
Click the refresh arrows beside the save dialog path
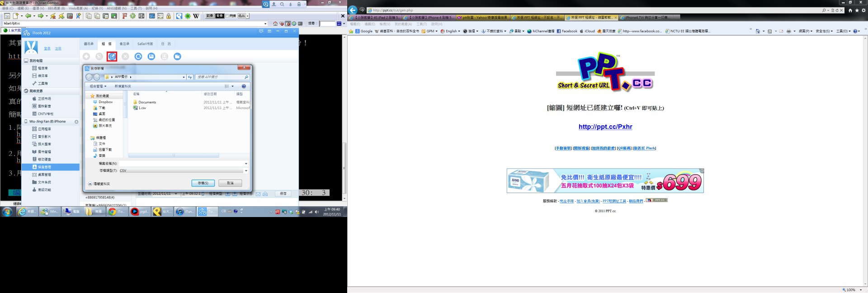(x=190, y=77)
